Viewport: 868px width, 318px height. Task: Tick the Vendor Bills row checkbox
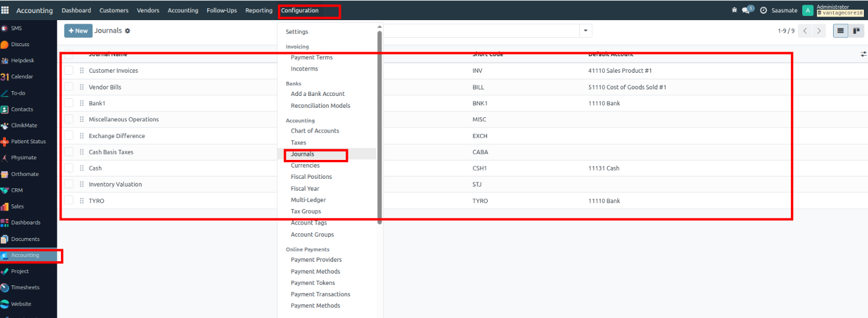point(69,87)
